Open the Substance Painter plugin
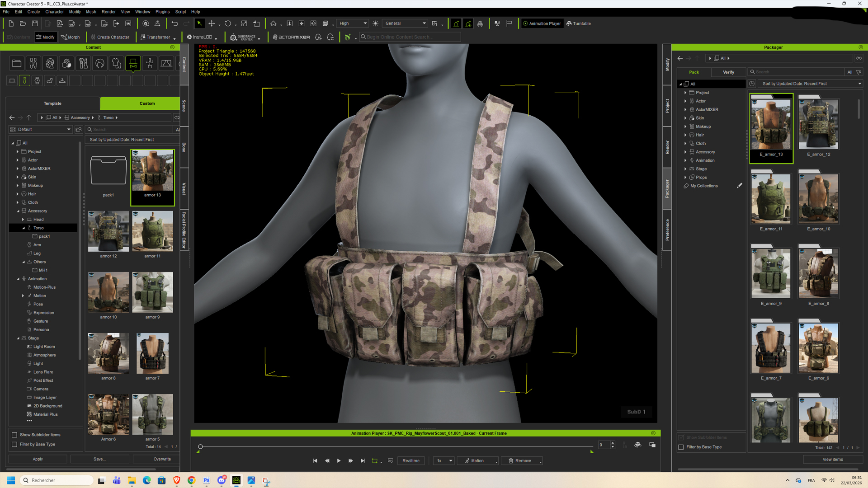Viewport: 868px width, 488px height. click(x=243, y=37)
